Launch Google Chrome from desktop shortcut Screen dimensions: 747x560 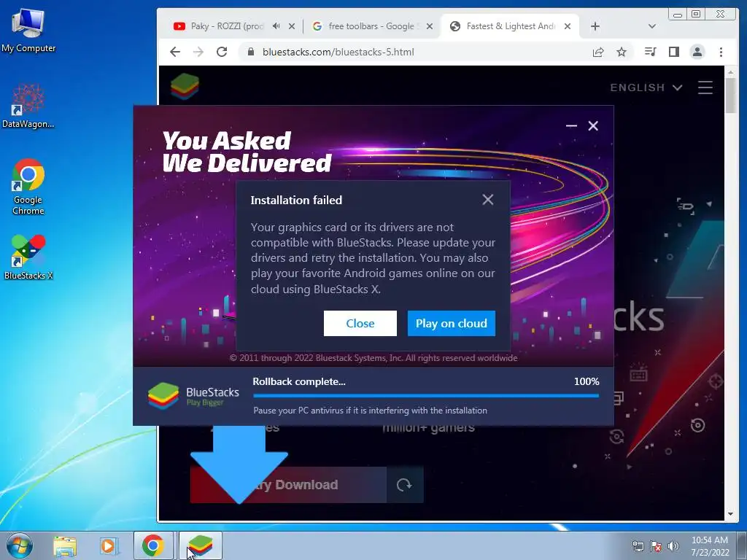point(28,187)
